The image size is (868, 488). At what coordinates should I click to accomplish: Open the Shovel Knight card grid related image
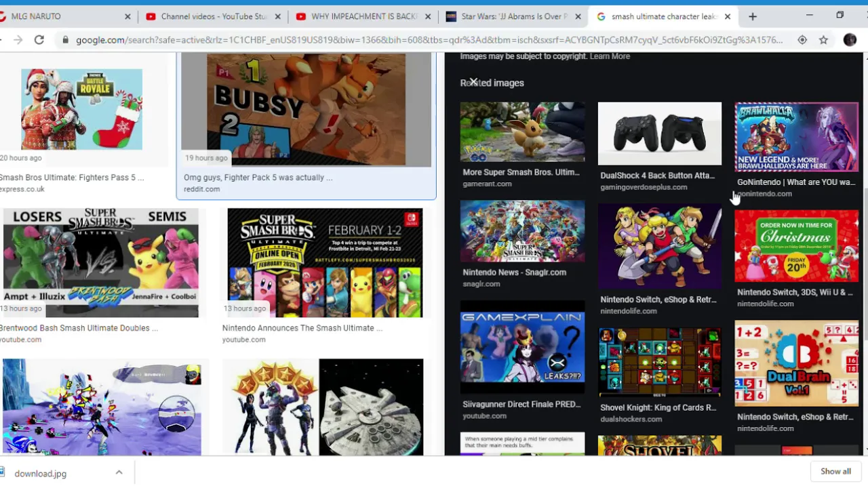coord(660,363)
